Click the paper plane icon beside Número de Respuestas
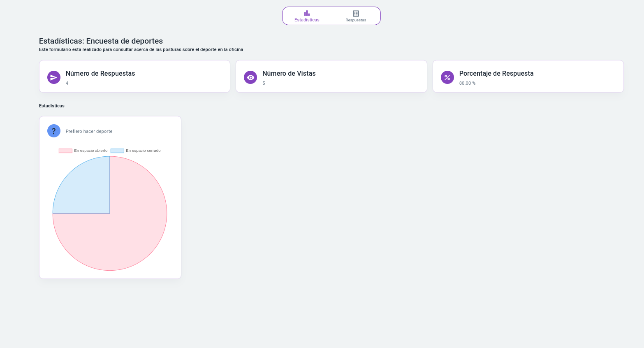This screenshot has height=348, width=644. click(x=54, y=77)
